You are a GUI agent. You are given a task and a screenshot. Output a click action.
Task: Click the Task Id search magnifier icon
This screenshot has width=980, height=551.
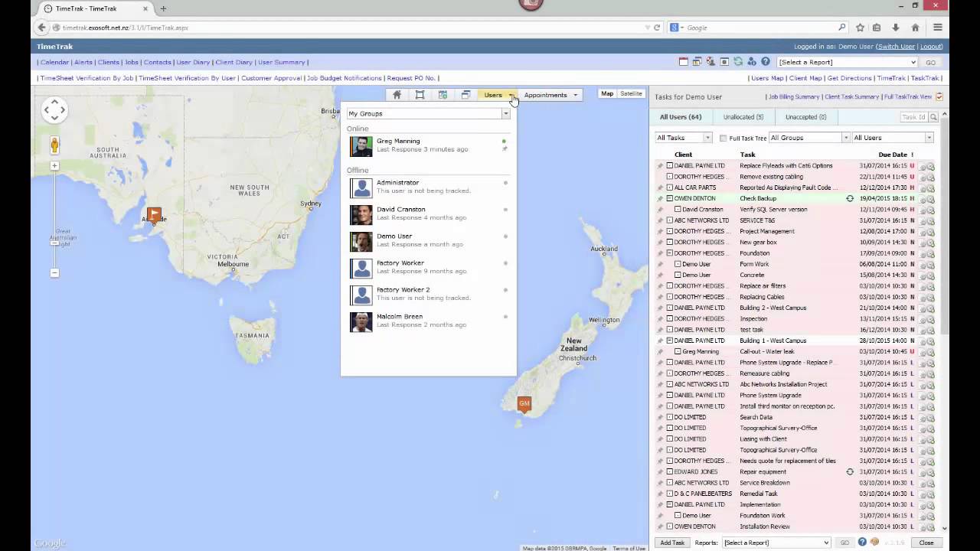click(x=933, y=117)
